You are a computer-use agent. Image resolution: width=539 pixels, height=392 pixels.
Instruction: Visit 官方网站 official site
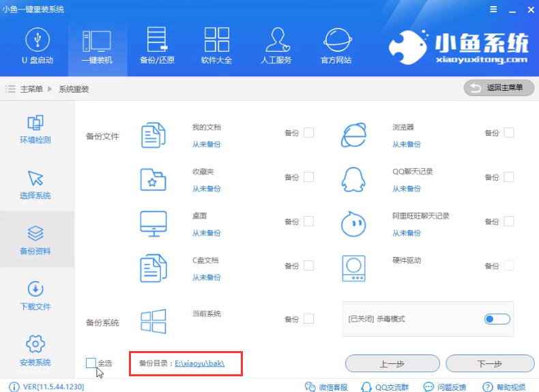(x=336, y=46)
